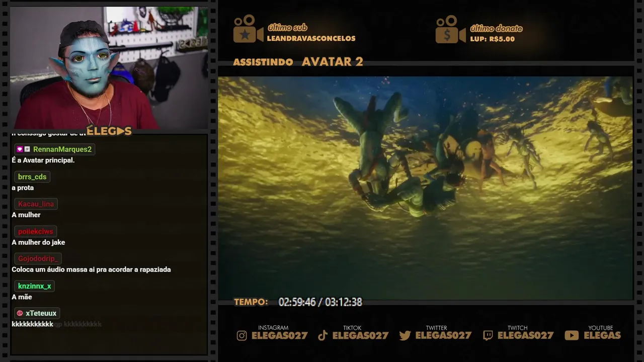Click the badge icon beside xTeteuux

20,313
